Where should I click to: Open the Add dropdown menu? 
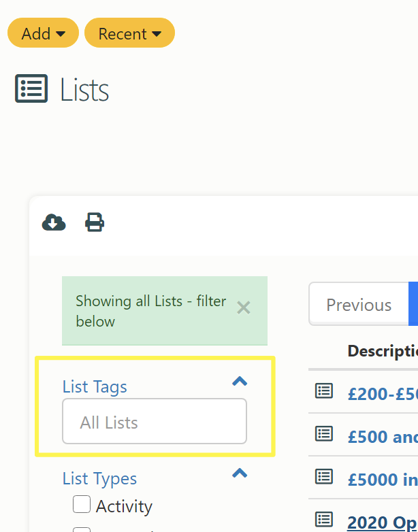point(43,33)
